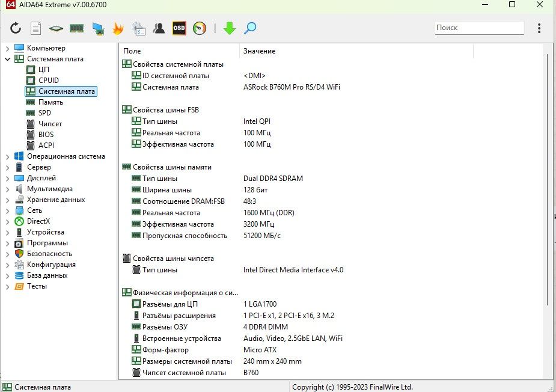
Task: Expand the Мультимедиа tree node
Action: (x=7, y=189)
